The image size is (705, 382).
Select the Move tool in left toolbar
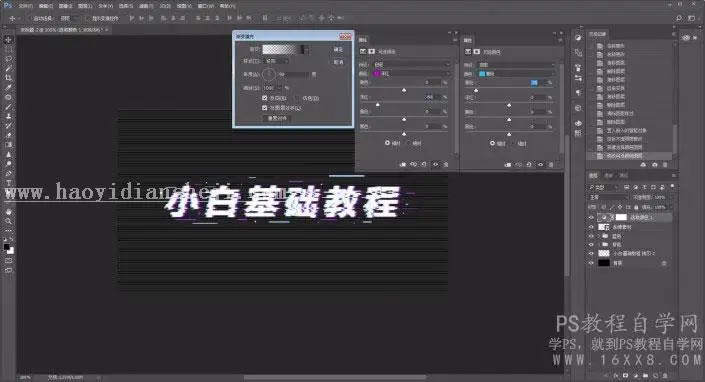point(9,40)
